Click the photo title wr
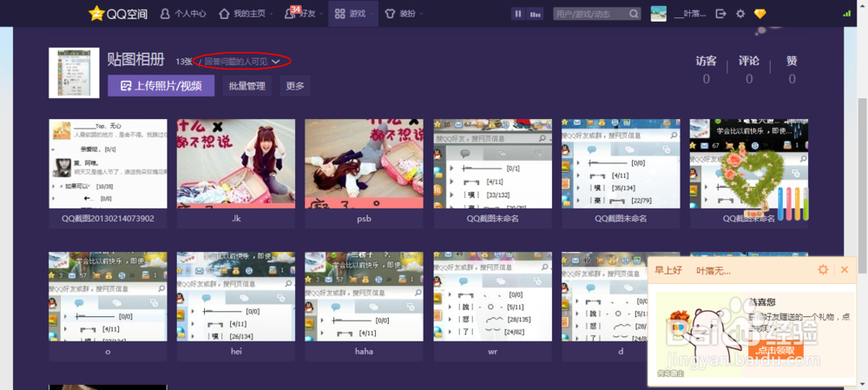The height and width of the screenshot is (390, 868). click(493, 351)
